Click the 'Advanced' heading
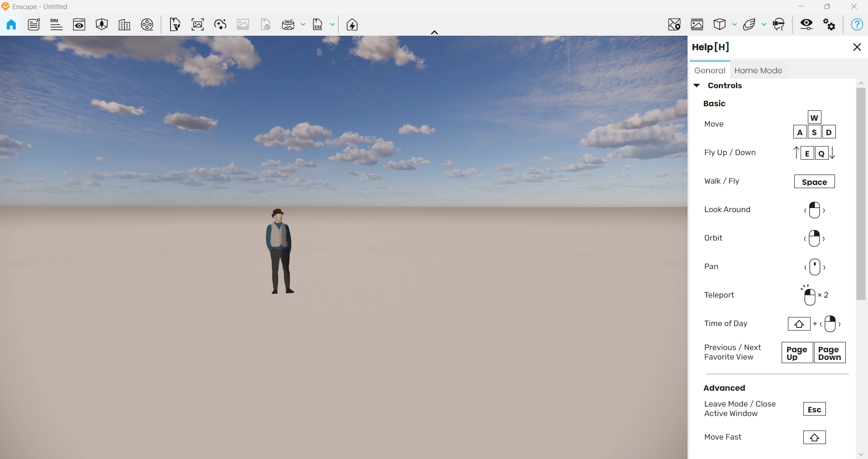Viewport: 868px width, 459px height. [x=724, y=388]
